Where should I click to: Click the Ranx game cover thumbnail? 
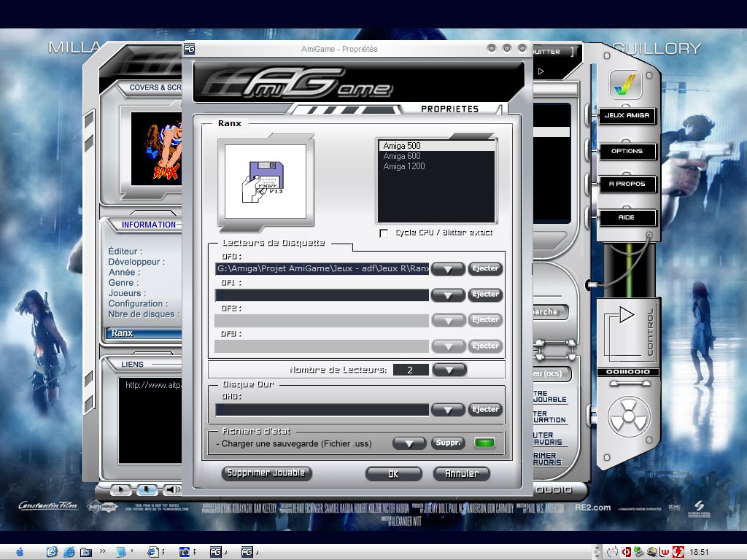tap(157, 148)
